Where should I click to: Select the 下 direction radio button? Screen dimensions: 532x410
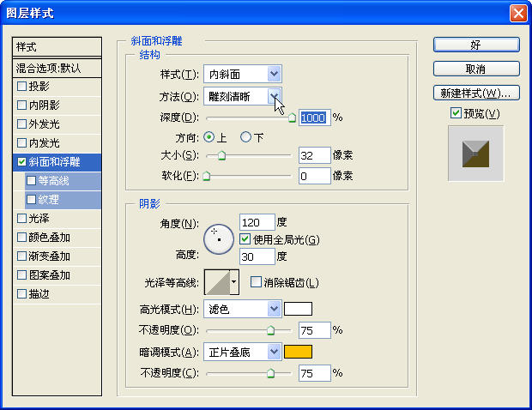245,137
